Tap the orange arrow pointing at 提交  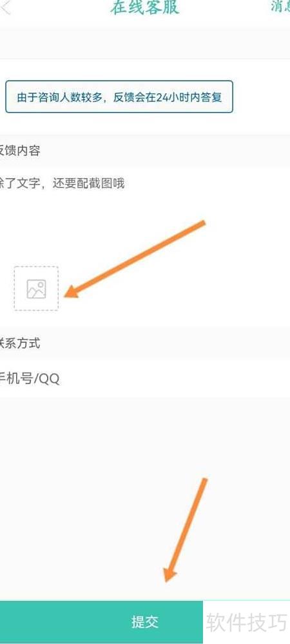pyautogui.click(x=186, y=530)
